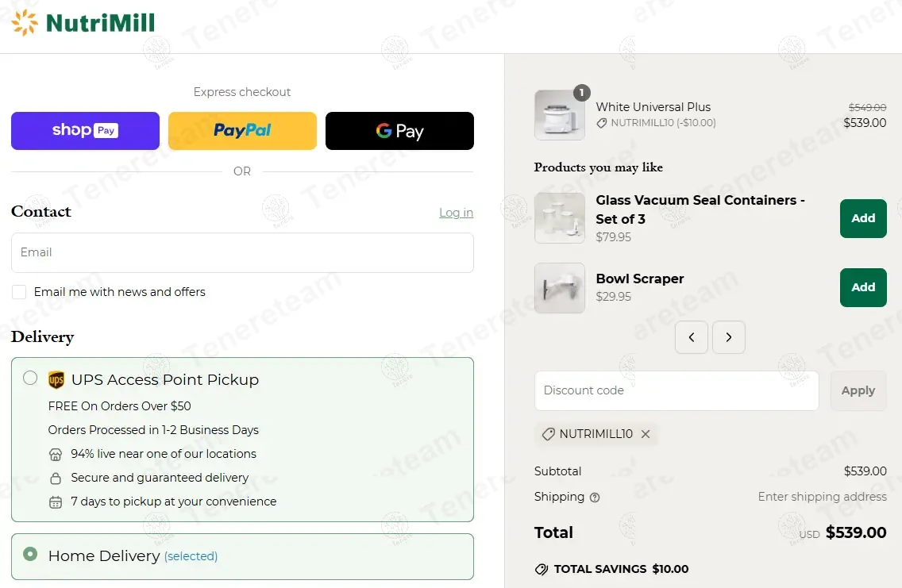Add Glass Vacuum Seal Containers to order
902x588 pixels.
pos(863,218)
